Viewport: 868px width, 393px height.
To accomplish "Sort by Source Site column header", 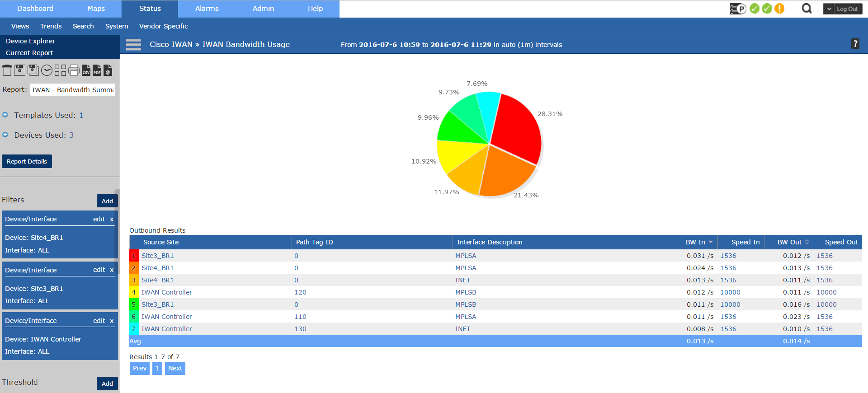I will click(x=215, y=242).
